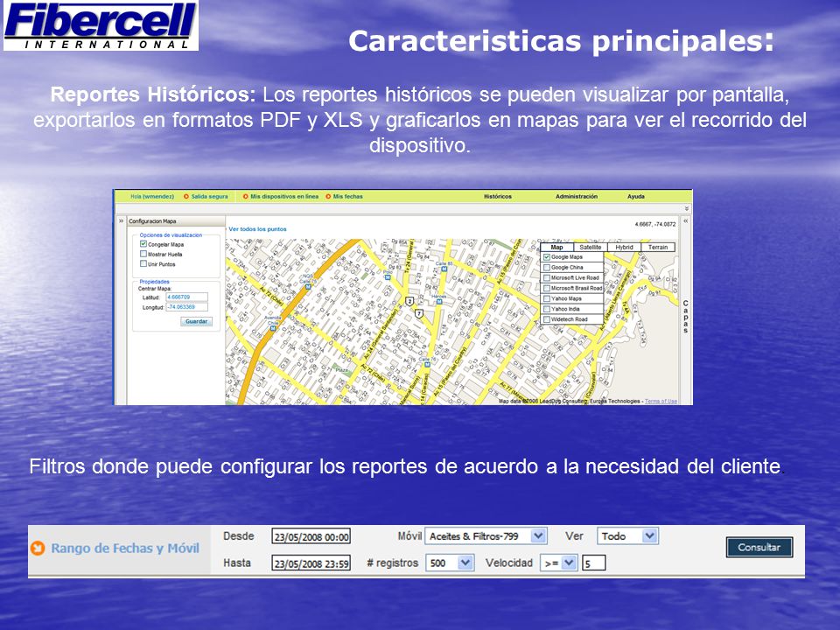Click the Salida segura red circle icon
The width and height of the screenshot is (840, 630).
click(x=186, y=197)
